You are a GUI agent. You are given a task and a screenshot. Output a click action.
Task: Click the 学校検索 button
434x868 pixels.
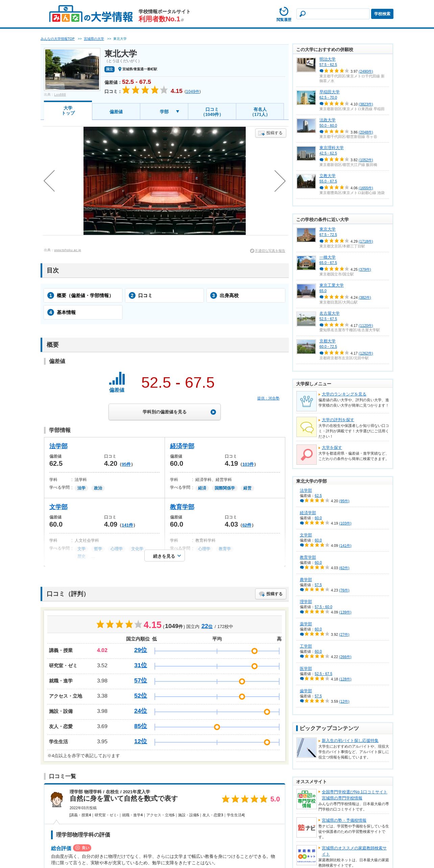(382, 14)
